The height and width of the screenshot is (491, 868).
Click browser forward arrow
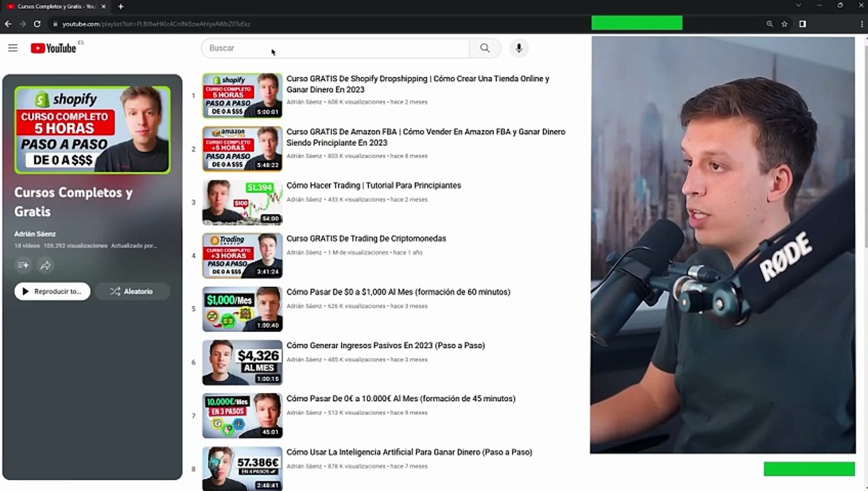(23, 24)
